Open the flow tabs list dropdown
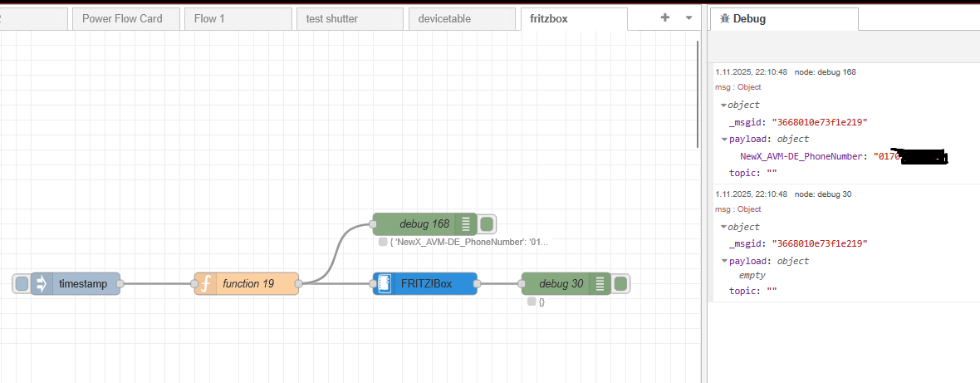980x383 pixels. (x=688, y=17)
